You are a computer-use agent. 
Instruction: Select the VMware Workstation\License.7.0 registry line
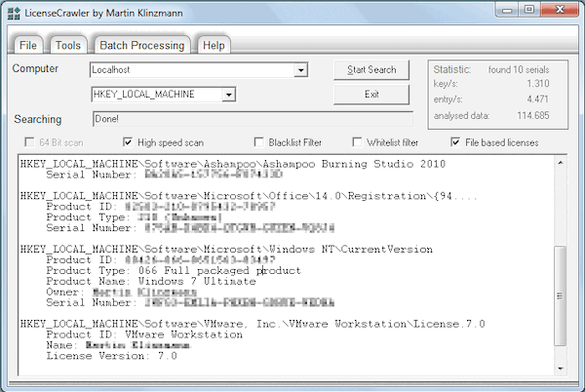click(x=253, y=324)
